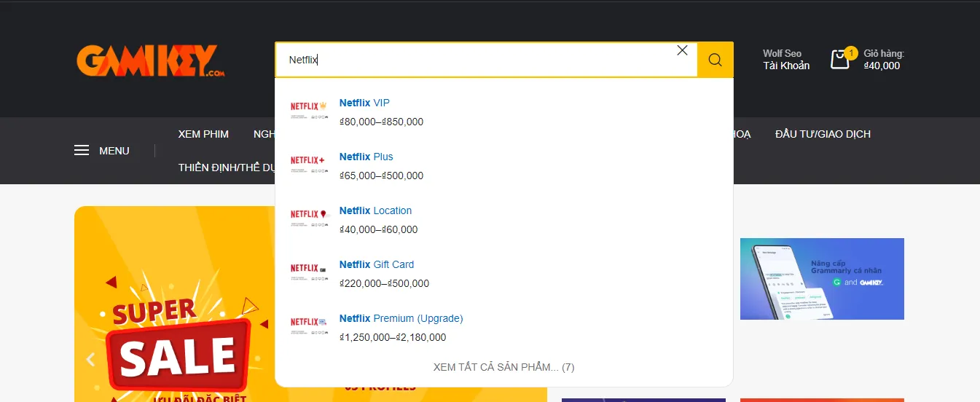This screenshot has width=980, height=402.
Task: Open the shopping cart icon
Action: pyautogui.click(x=840, y=60)
